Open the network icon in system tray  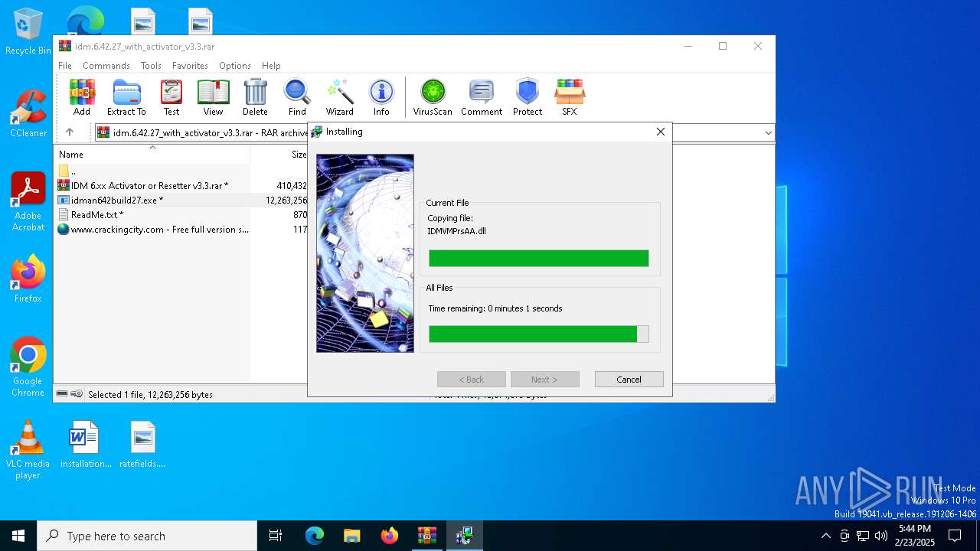point(863,536)
